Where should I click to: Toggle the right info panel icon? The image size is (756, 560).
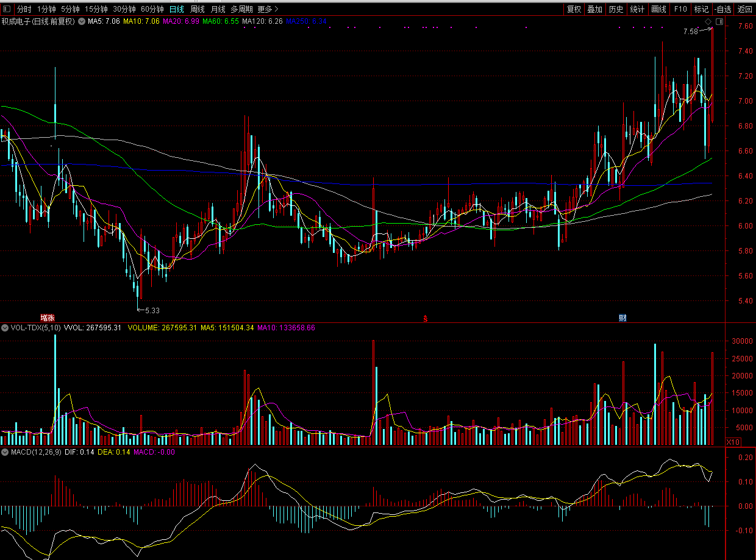pos(719,21)
